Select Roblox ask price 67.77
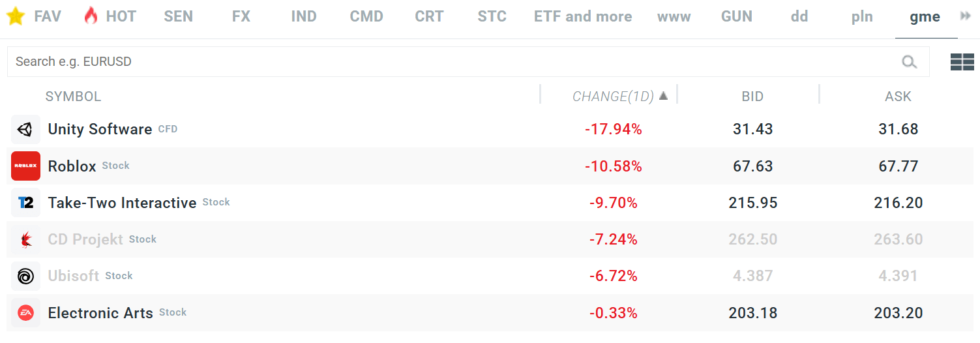Screen dimensions: 980x343 coord(898,166)
